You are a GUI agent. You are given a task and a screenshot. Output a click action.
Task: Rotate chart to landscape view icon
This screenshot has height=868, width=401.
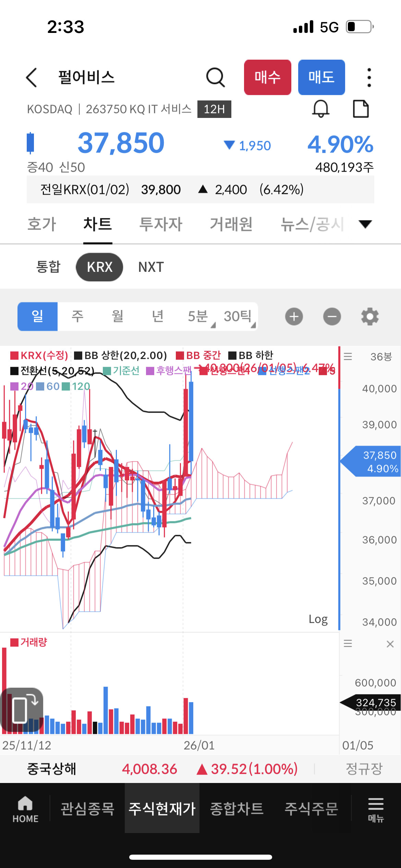22,710
